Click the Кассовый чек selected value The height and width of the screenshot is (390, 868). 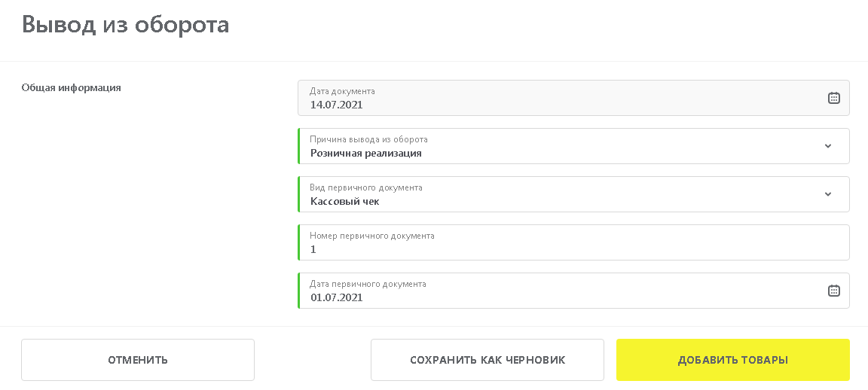[x=345, y=201]
